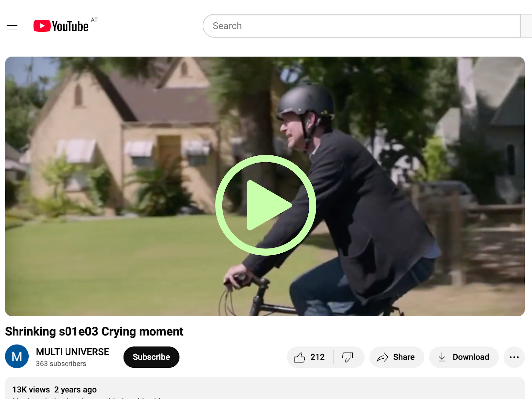Open the MULTI UNIVERSE channel avatar
Viewport: 532px width, 411px height.
pos(17,356)
